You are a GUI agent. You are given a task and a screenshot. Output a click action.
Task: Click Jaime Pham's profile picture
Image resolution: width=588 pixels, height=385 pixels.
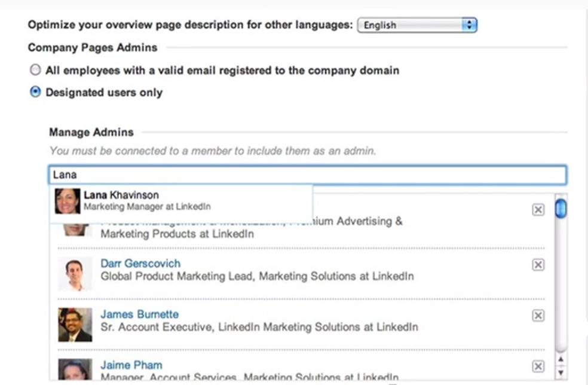tap(75, 370)
